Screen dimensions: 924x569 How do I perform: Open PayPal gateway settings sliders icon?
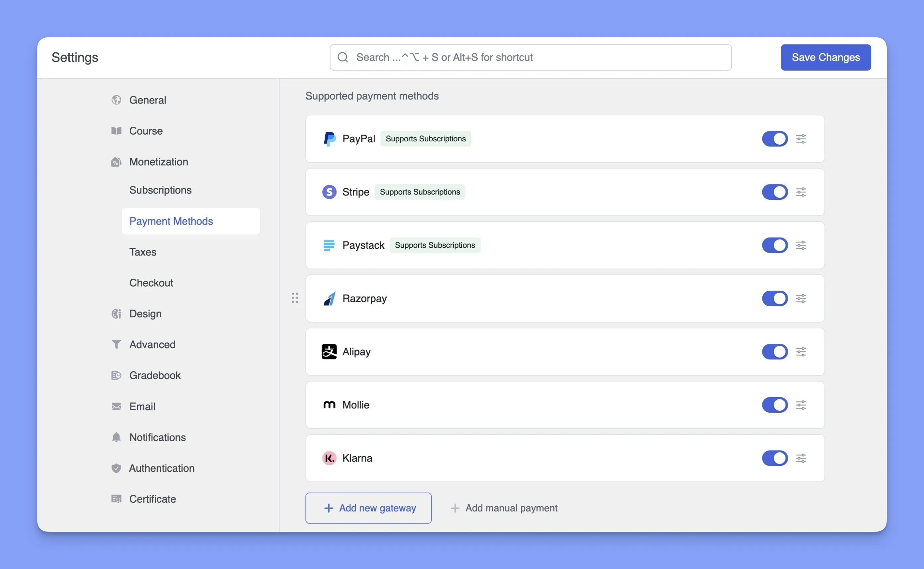(x=801, y=139)
